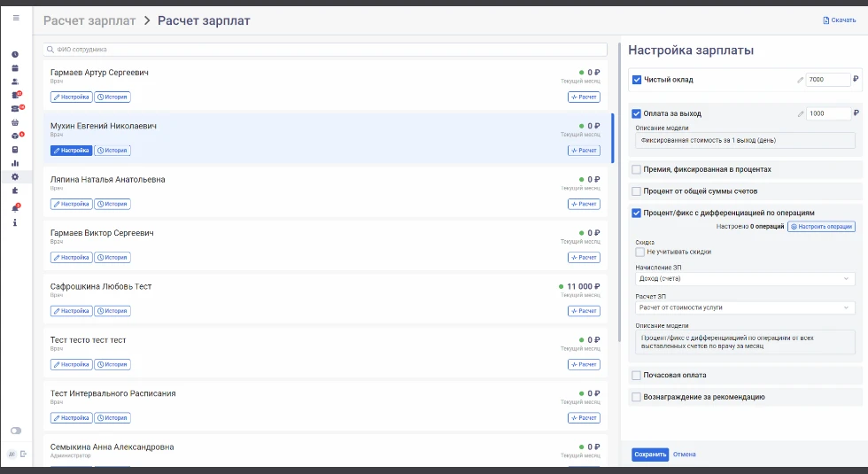Open notifications bell in sidebar

(x=15, y=208)
